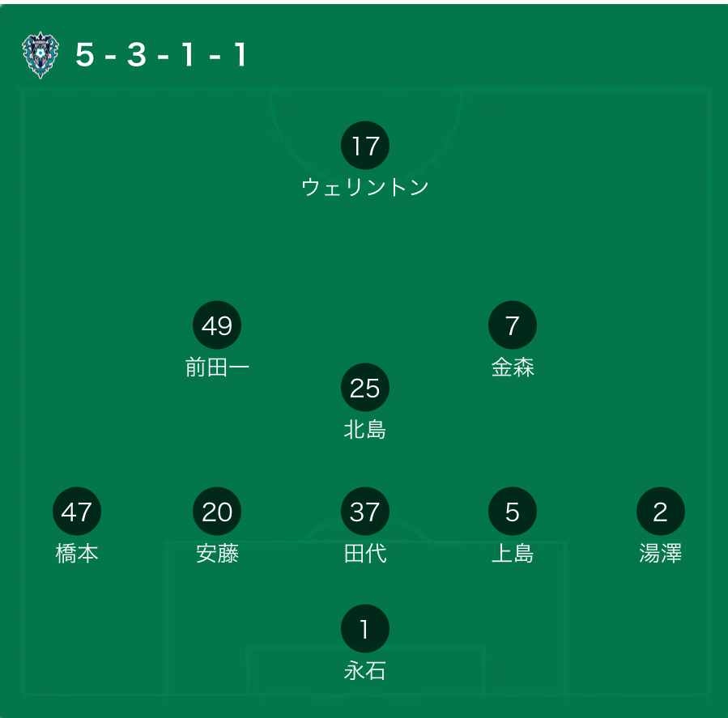This screenshot has width=728, height=718.
Task: Click the 湯澤 player name
Action: pyautogui.click(x=660, y=554)
